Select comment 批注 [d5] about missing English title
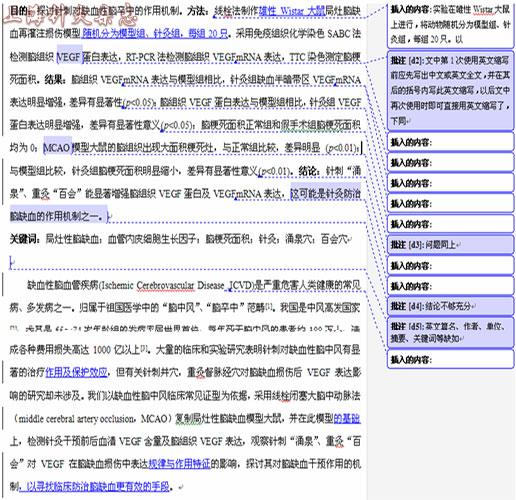The height and width of the screenshot is (500, 516). pyautogui.click(x=450, y=333)
